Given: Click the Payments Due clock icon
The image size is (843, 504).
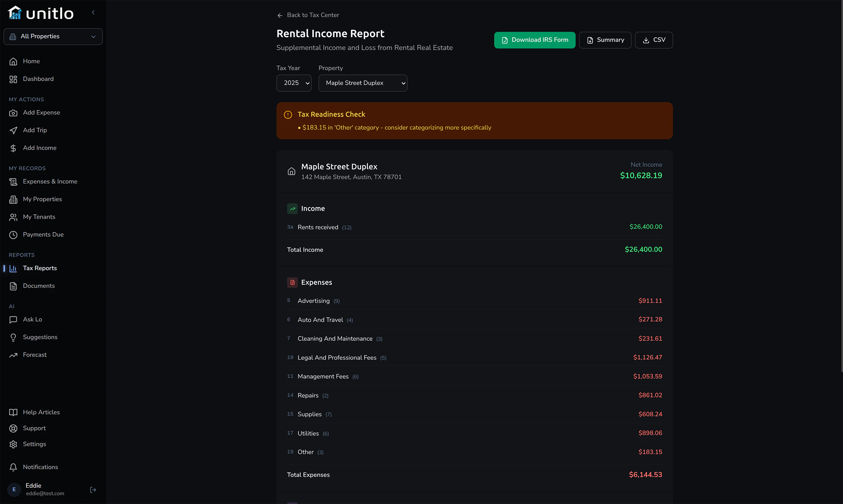Looking at the screenshot, I should click(x=13, y=235).
